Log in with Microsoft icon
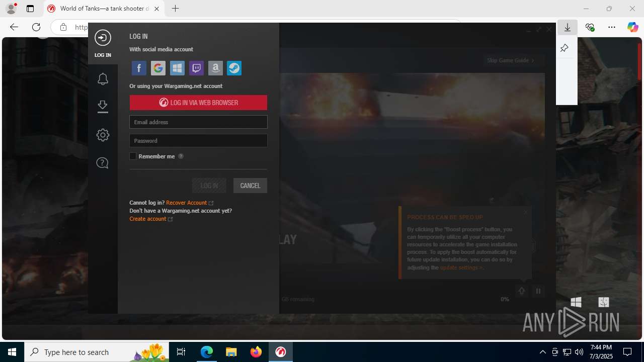The image size is (644, 362). (177, 68)
